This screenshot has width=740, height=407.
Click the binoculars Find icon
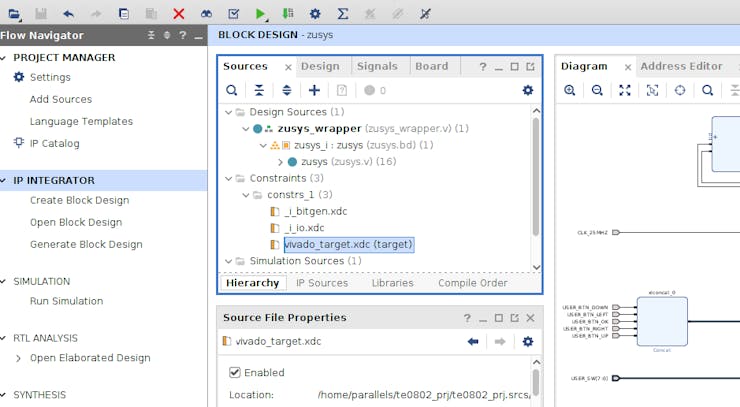pos(206,14)
